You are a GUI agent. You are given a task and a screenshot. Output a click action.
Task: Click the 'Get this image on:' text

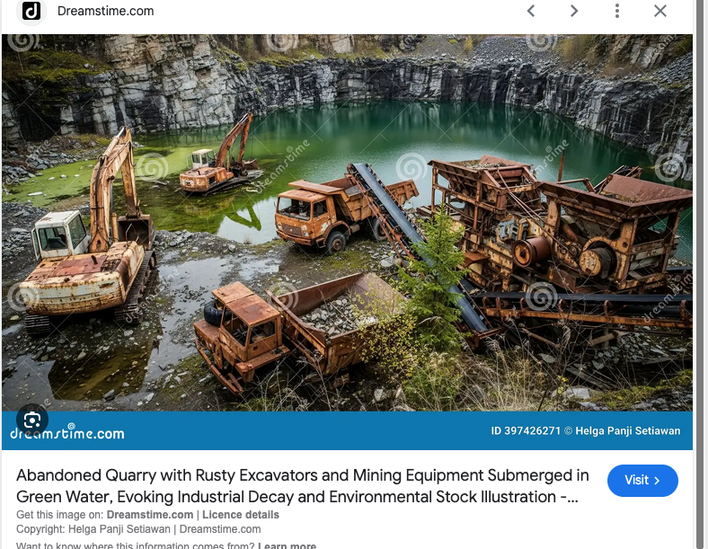pos(60,515)
